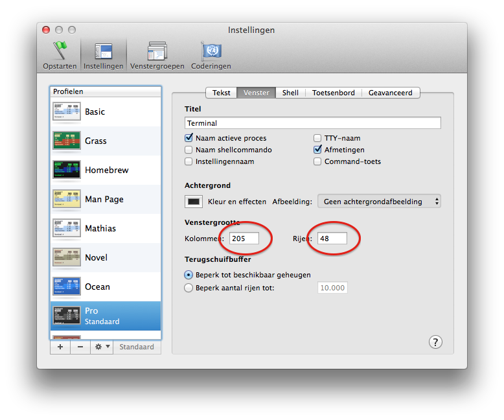Click the Venstergroepen toolbar icon

(x=157, y=51)
